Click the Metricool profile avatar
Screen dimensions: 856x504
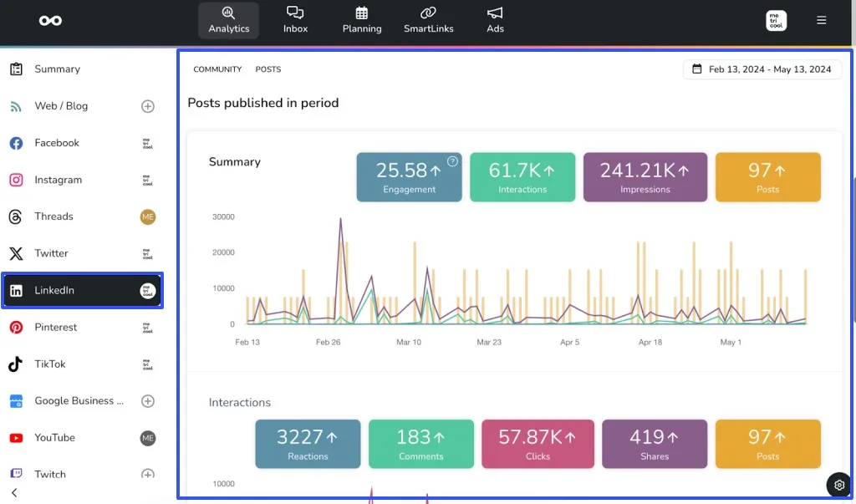click(x=775, y=19)
